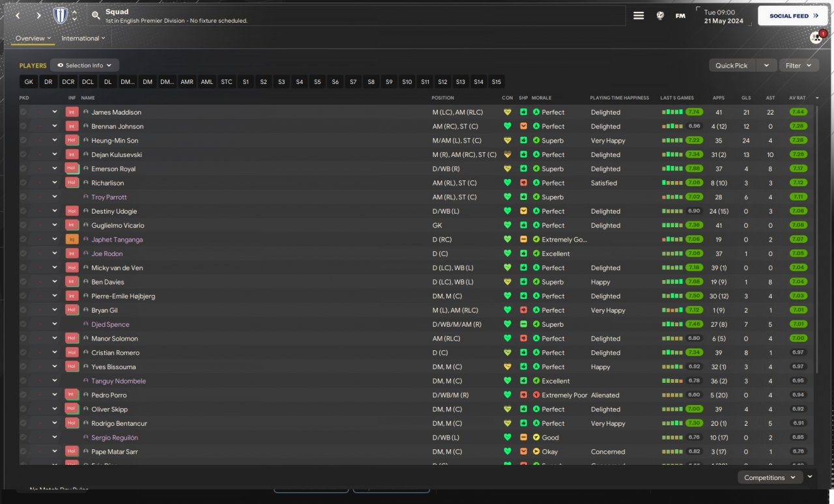
Task: Click Heung-Min Son's Hol info badge
Action: click(72, 141)
